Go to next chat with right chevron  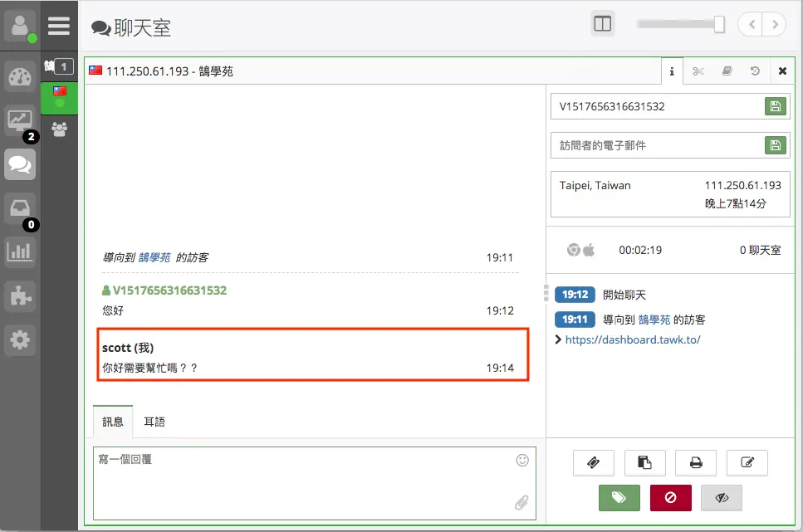pyautogui.click(x=774, y=24)
